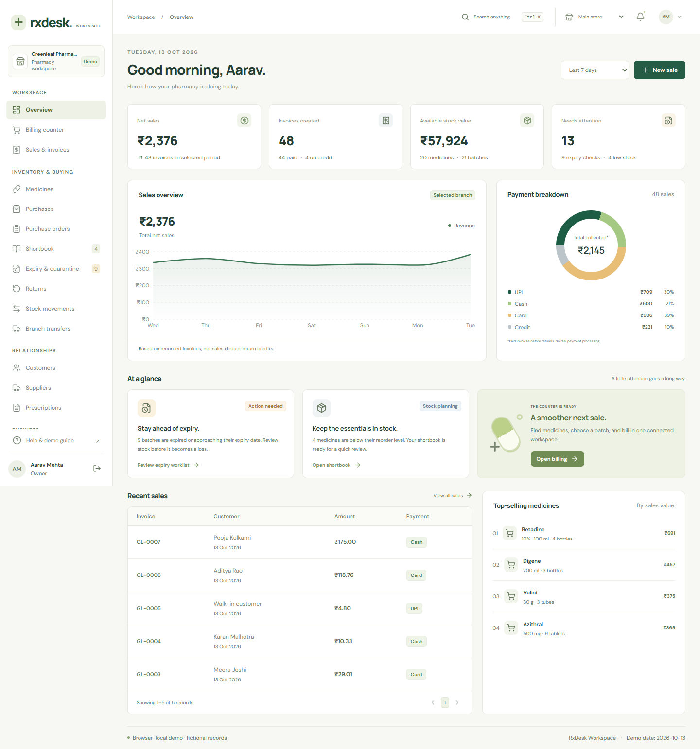Open Billing counter in the sidebar
700x749 pixels.
click(x=56, y=130)
